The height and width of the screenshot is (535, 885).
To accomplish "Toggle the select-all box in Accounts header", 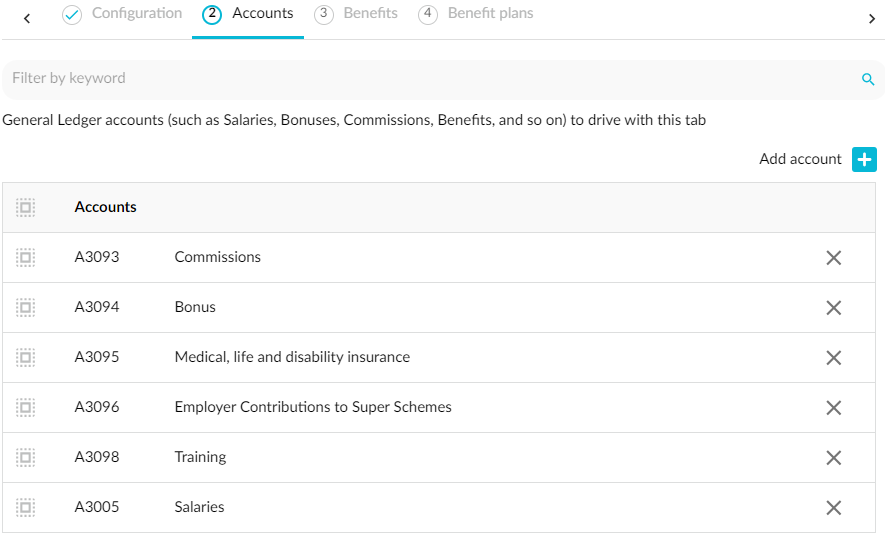I will (x=26, y=208).
